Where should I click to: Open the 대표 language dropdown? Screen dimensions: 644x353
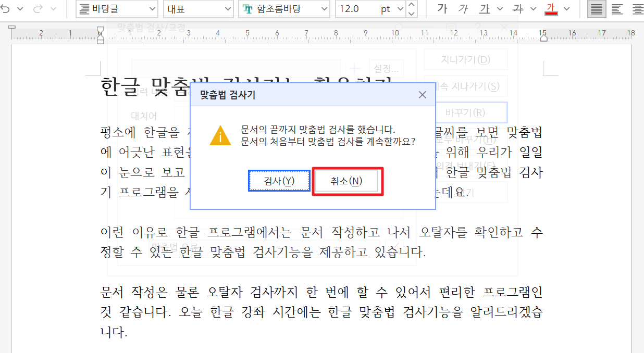point(198,9)
